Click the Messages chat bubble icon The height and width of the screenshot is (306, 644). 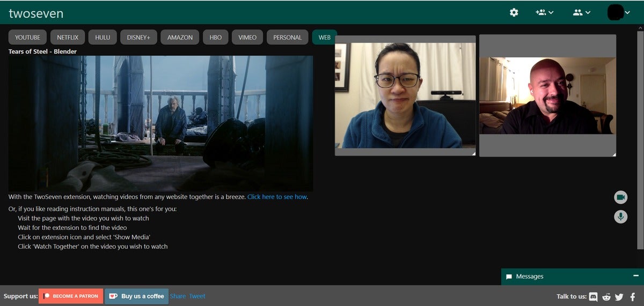coord(509,277)
